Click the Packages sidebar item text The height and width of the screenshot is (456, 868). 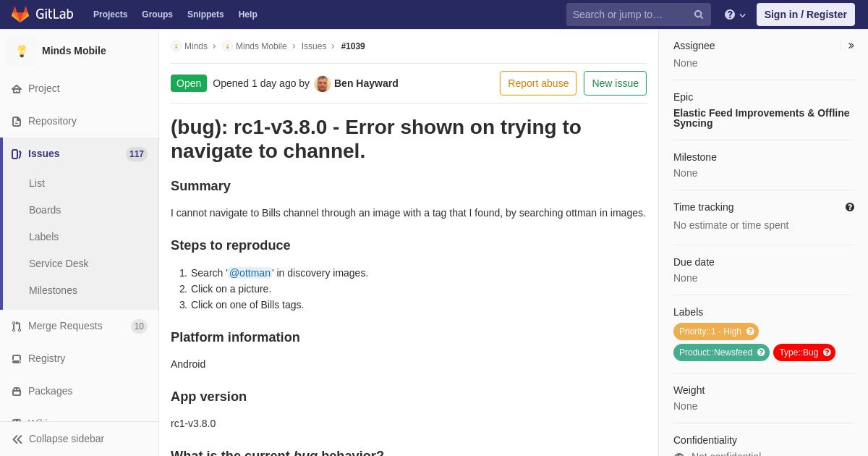point(50,391)
